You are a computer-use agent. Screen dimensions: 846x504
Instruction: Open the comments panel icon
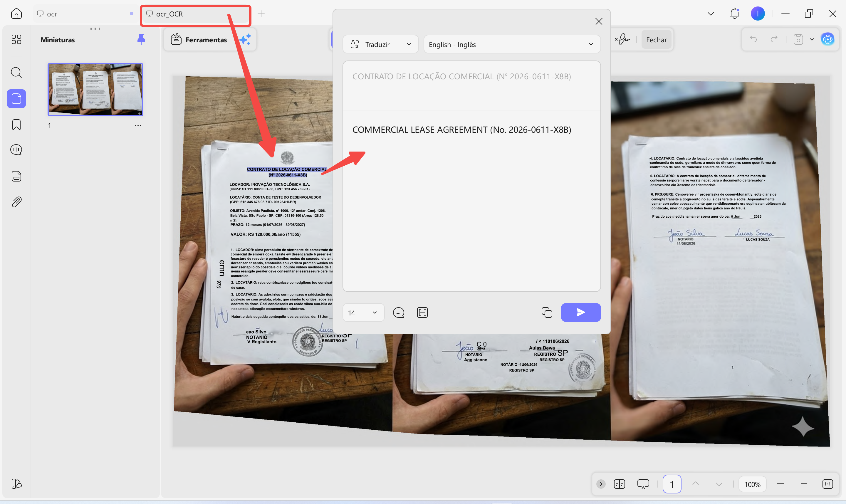pos(16,150)
